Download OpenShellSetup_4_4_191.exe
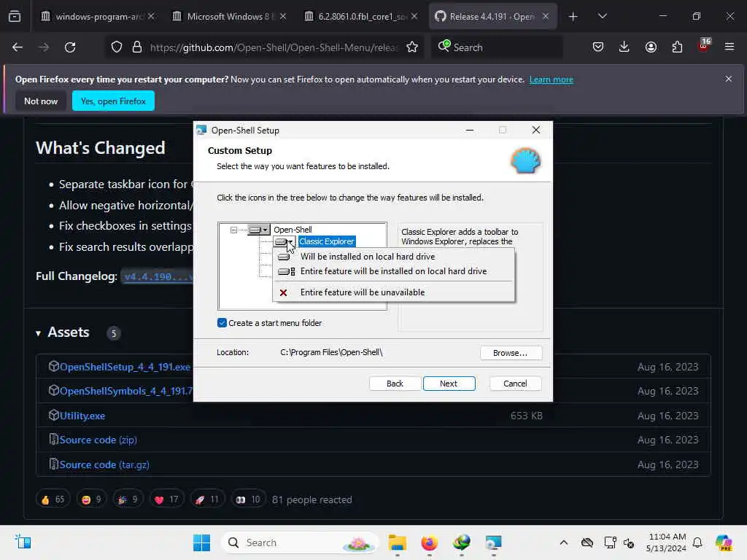The height and width of the screenshot is (560, 747). 125,367
